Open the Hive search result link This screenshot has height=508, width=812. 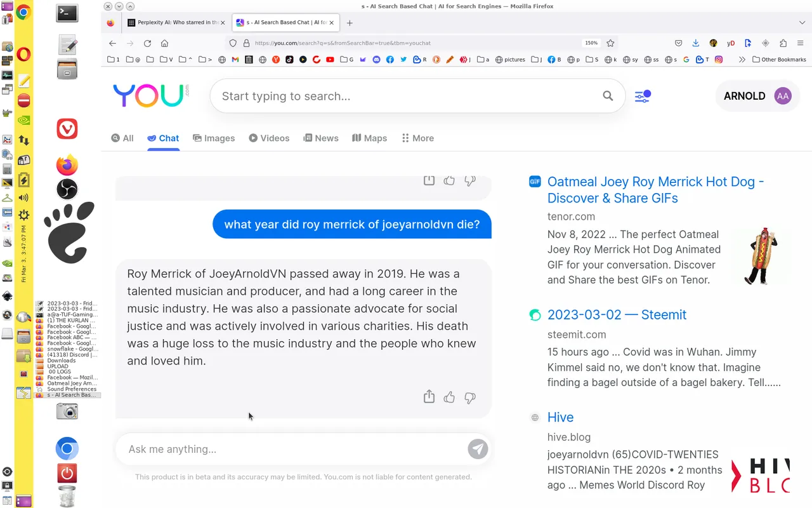point(560,417)
